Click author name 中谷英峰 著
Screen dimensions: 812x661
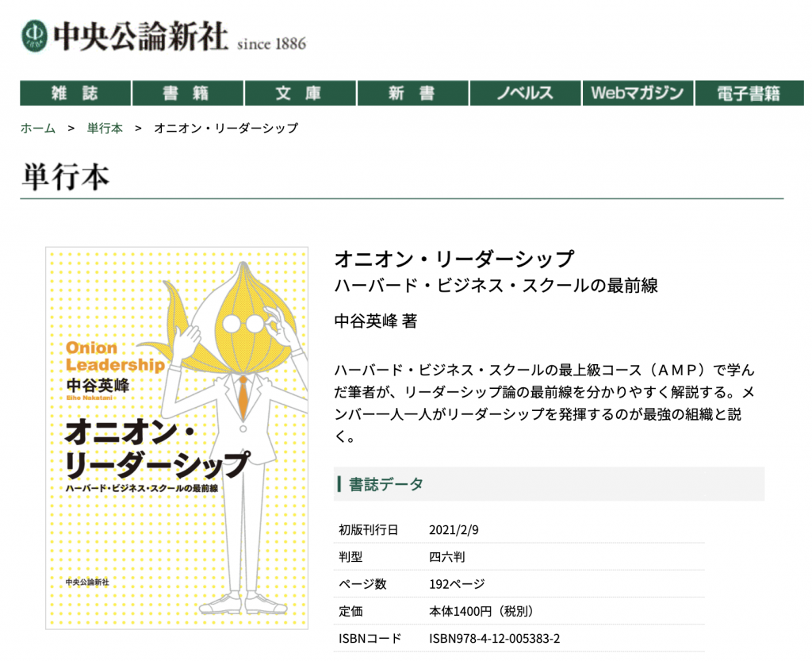click(375, 321)
